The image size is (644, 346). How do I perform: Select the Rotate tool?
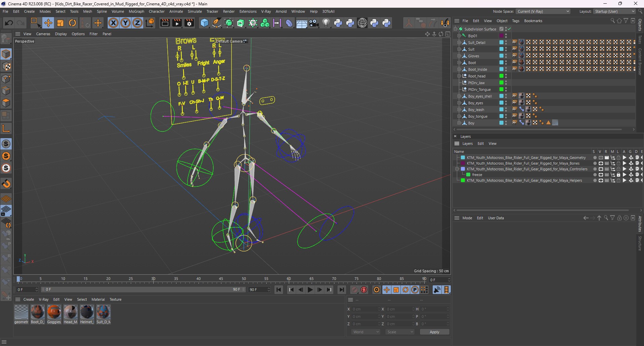click(72, 23)
